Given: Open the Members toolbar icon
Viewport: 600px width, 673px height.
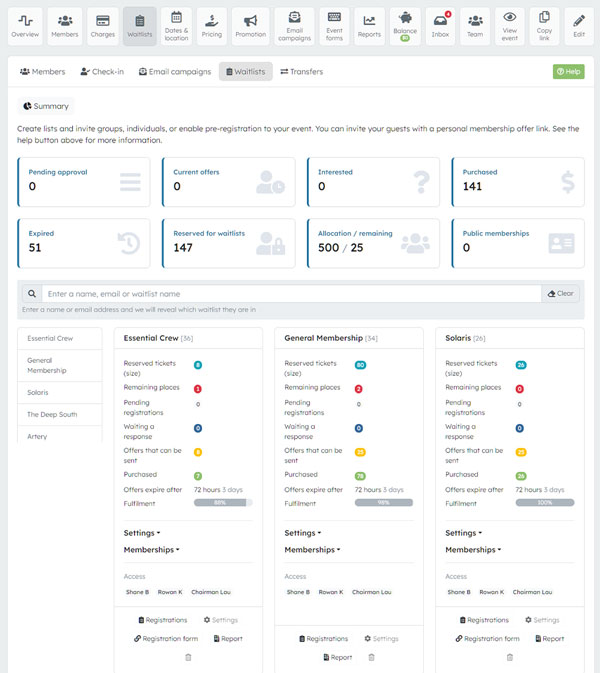Looking at the screenshot, I should tap(65, 26).
